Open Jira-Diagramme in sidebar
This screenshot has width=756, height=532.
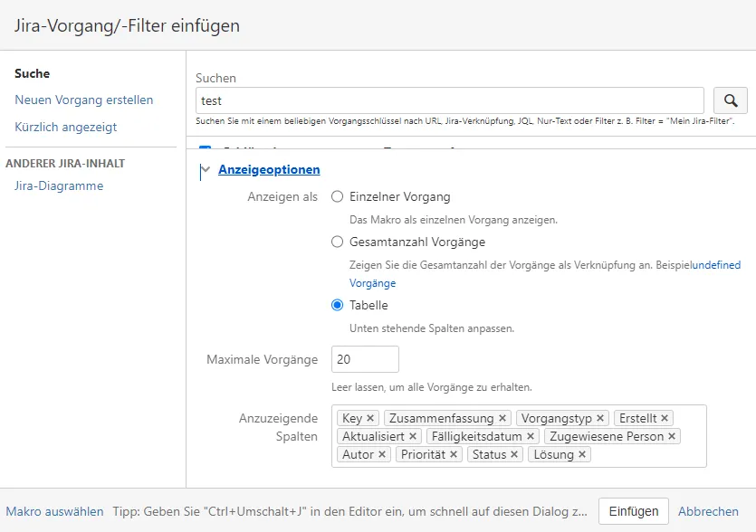click(59, 185)
